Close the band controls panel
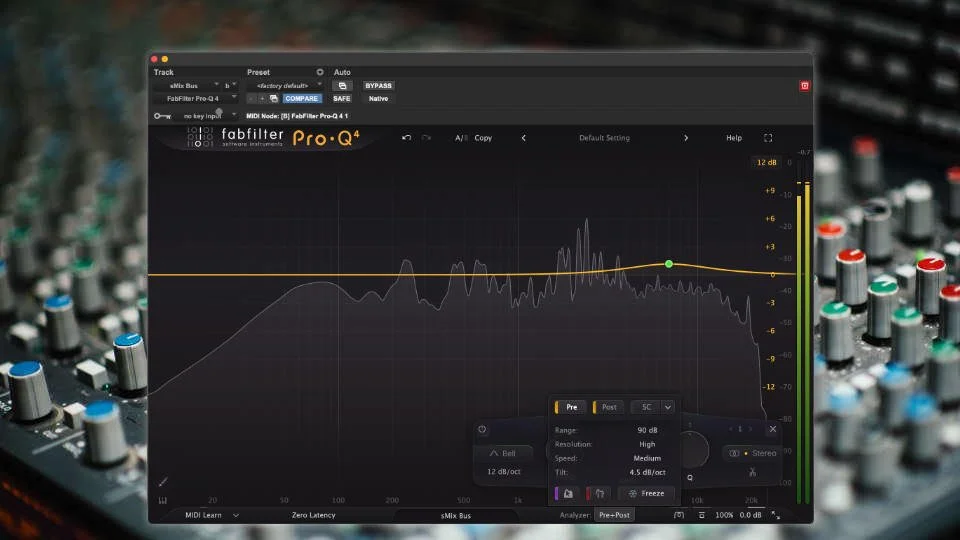The height and width of the screenshot is (540, 960). click(x=773, y=429)
